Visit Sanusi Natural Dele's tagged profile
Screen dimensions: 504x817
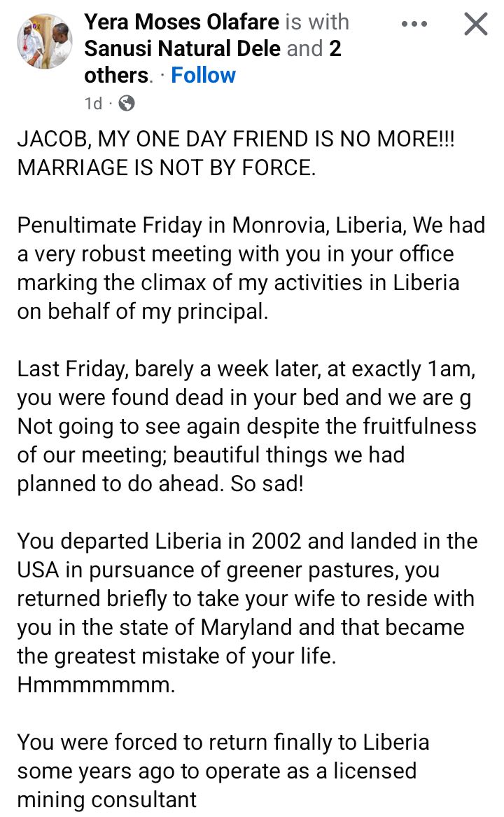click(182, 49)
